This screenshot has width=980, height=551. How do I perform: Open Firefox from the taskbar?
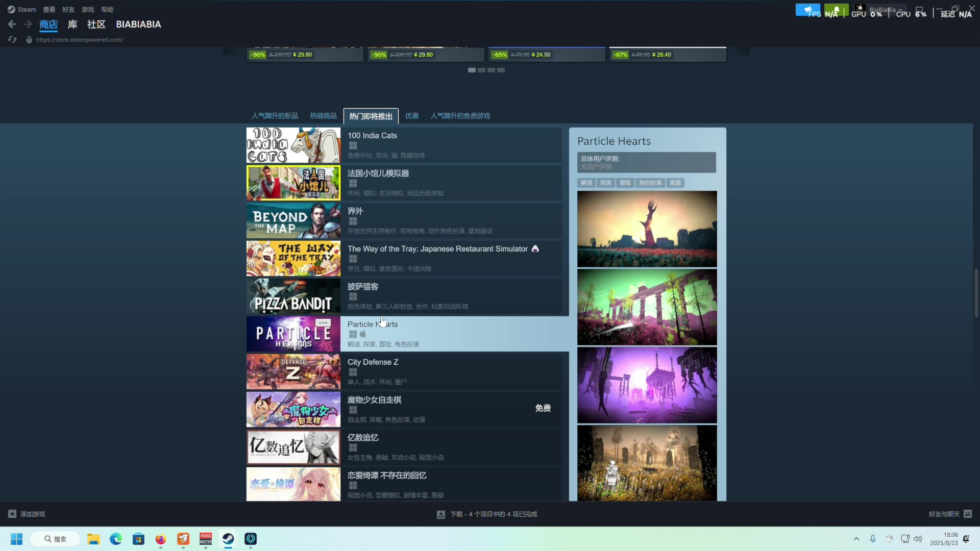(161, 539)
